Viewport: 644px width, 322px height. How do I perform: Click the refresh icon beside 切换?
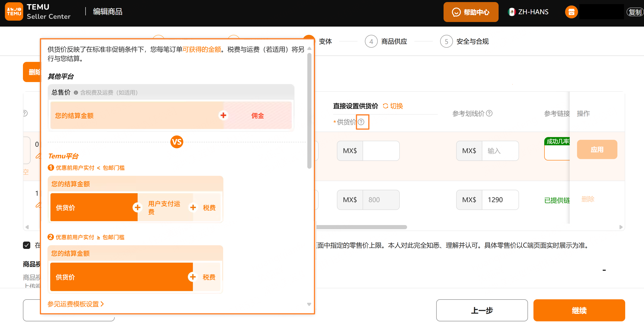click(x=385, y=106)
